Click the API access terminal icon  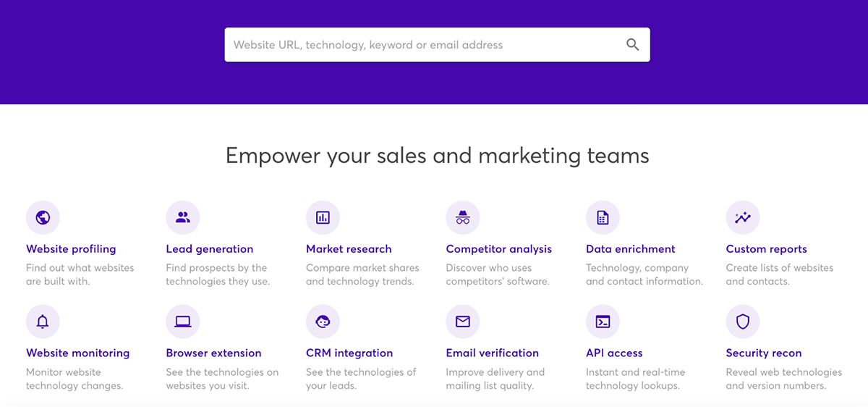pos(603,322)
